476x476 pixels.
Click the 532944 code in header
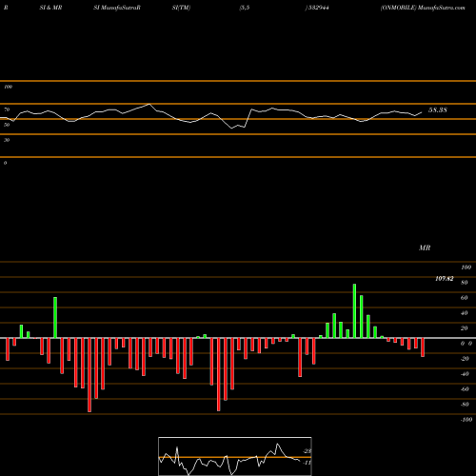318,8
